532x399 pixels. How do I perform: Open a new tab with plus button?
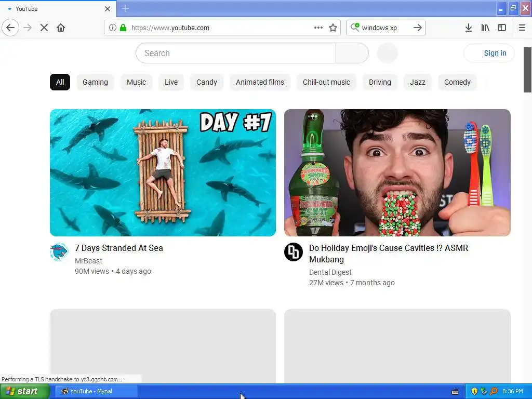click(x=125, y=8)
